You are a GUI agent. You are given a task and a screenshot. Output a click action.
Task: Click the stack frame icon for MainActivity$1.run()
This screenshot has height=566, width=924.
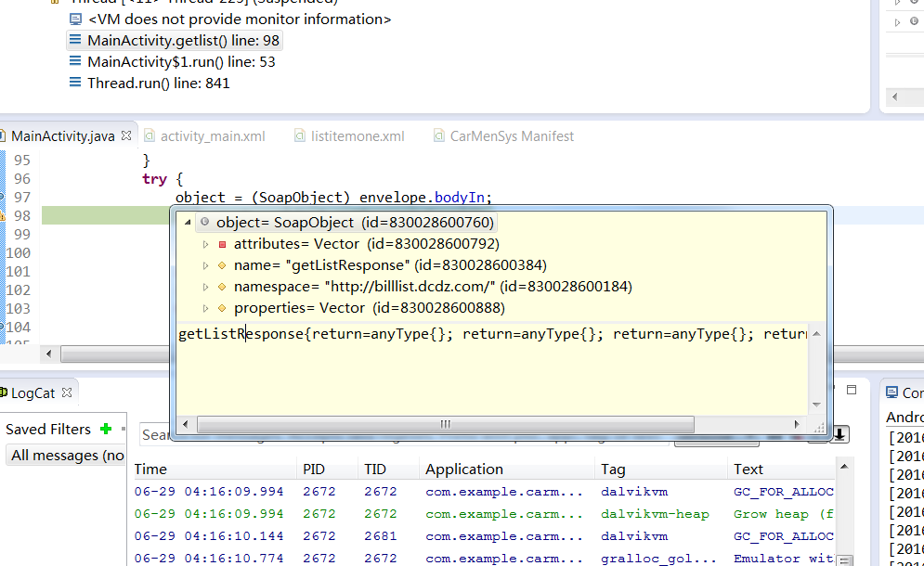pyautogui.click(x=75, y=61)
